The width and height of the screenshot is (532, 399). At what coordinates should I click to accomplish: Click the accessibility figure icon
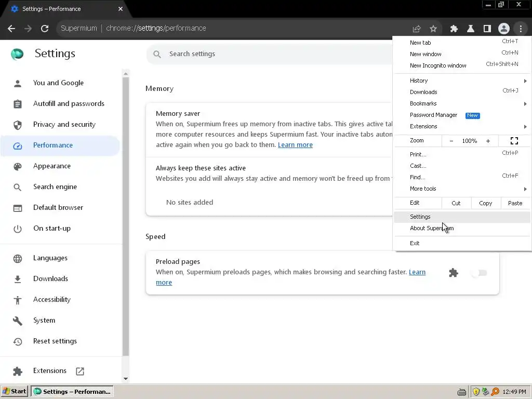18,300
